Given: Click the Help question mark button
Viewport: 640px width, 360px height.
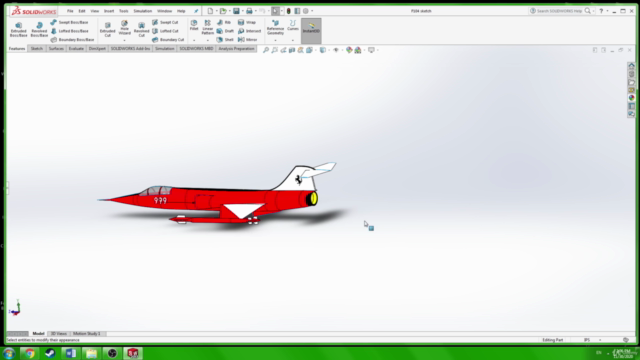Looking at the screenshot, I should [601, 11].
